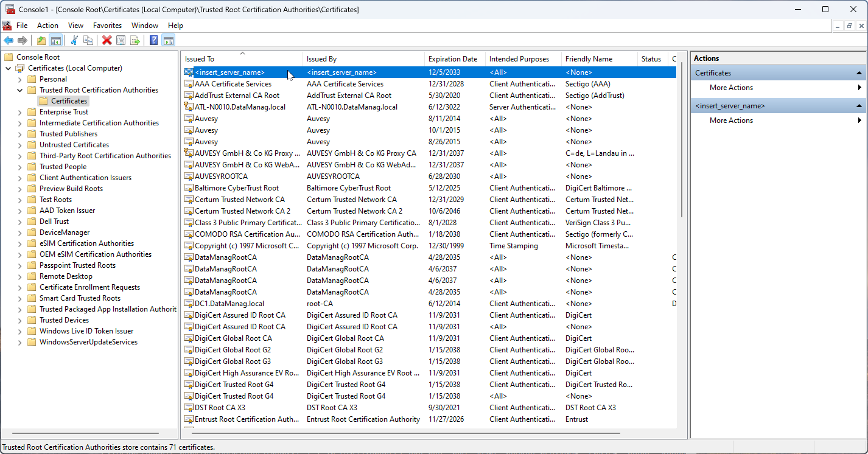This screenshot has width=868, height=454.
Task: Click the blue Back arrow in toolbar
Action: click(9, 41)
